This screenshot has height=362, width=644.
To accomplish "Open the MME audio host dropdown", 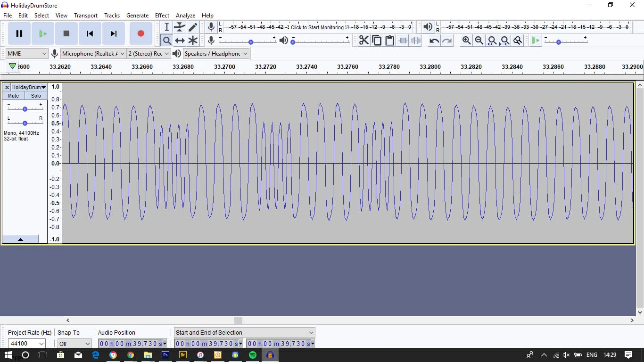I will (x=27, y=54).
